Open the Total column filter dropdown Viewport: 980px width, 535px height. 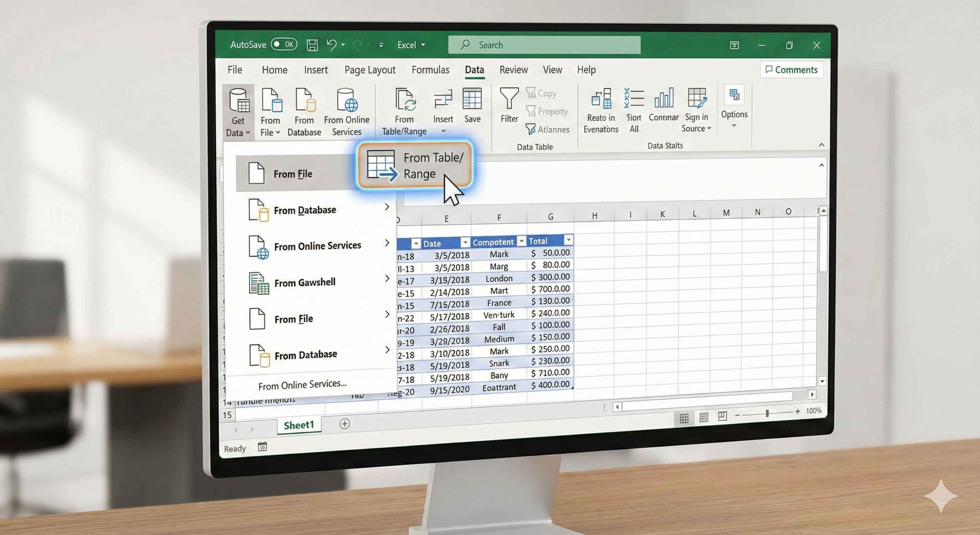click(568, 240)
